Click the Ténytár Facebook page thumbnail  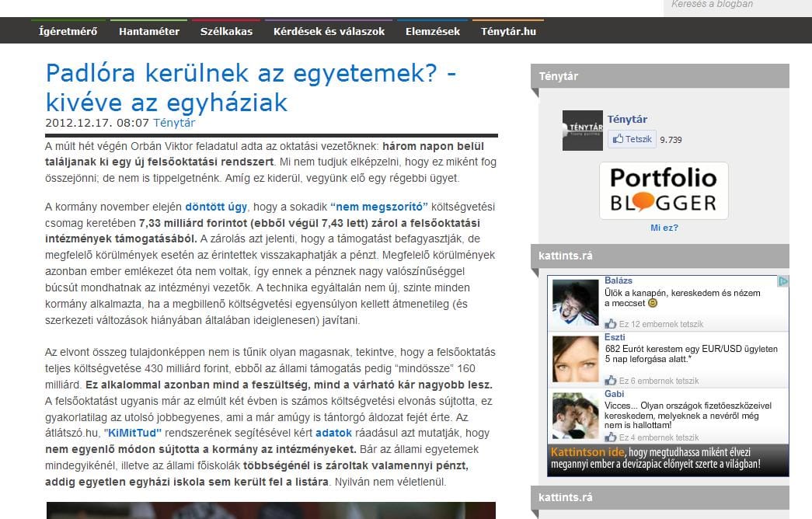[583, 131]
